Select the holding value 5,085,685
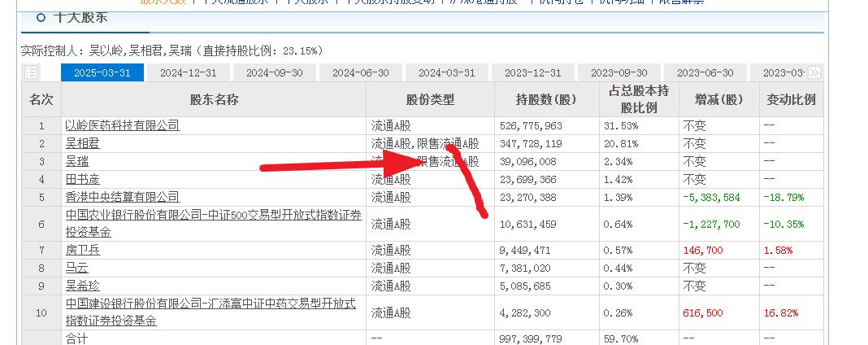The image size is (868, 345). (525, 286)
